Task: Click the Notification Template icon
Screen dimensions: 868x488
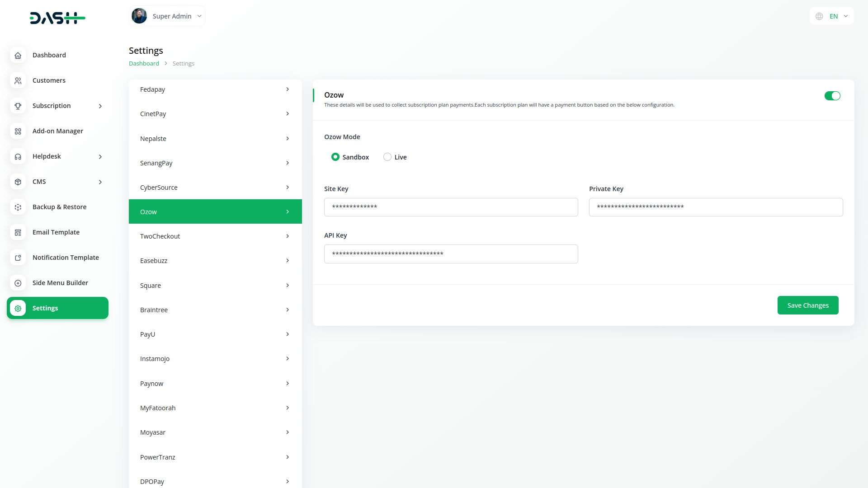Action: 18,258
